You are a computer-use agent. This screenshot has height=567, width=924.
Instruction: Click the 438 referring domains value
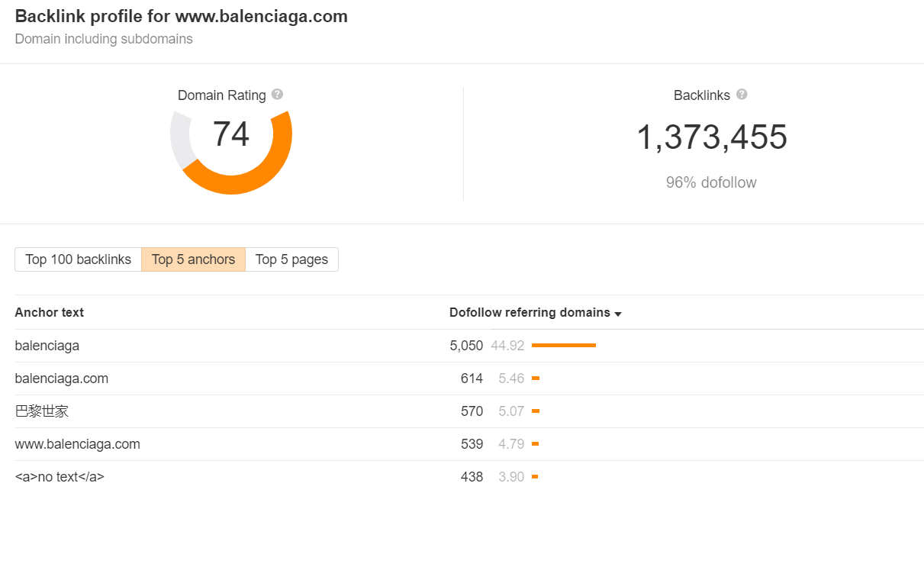(x=472, y=477)
